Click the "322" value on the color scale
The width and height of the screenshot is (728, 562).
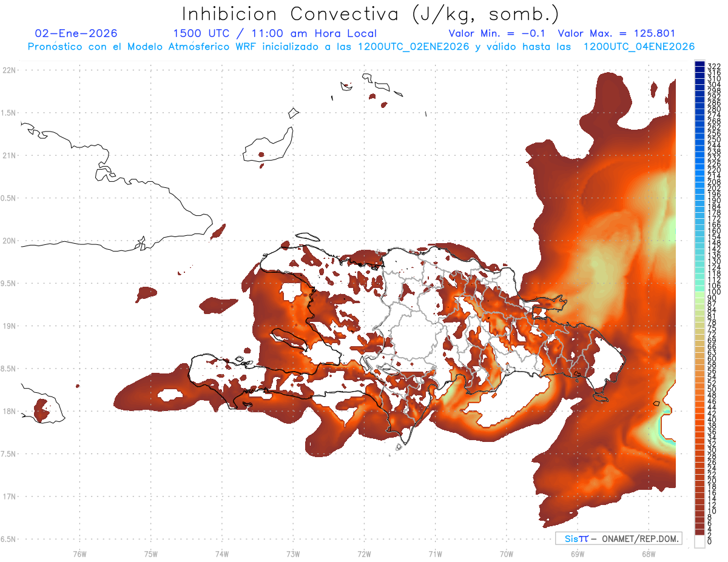(713, 65)
